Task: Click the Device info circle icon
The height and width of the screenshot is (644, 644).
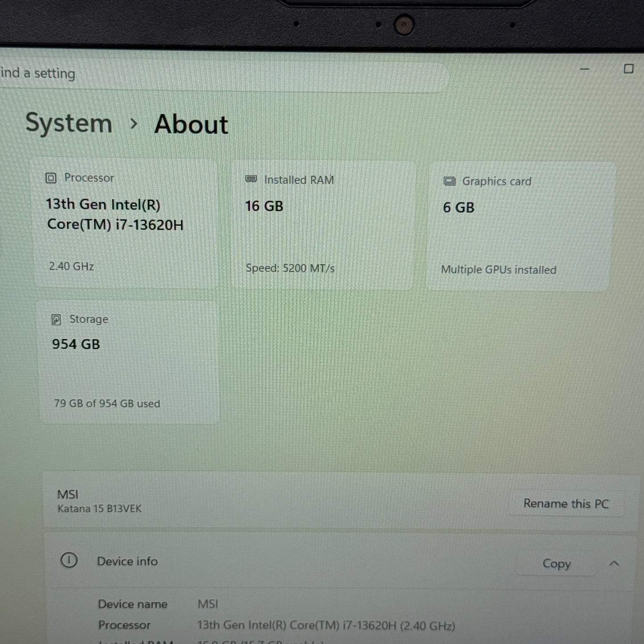Action: pos(69,560)
